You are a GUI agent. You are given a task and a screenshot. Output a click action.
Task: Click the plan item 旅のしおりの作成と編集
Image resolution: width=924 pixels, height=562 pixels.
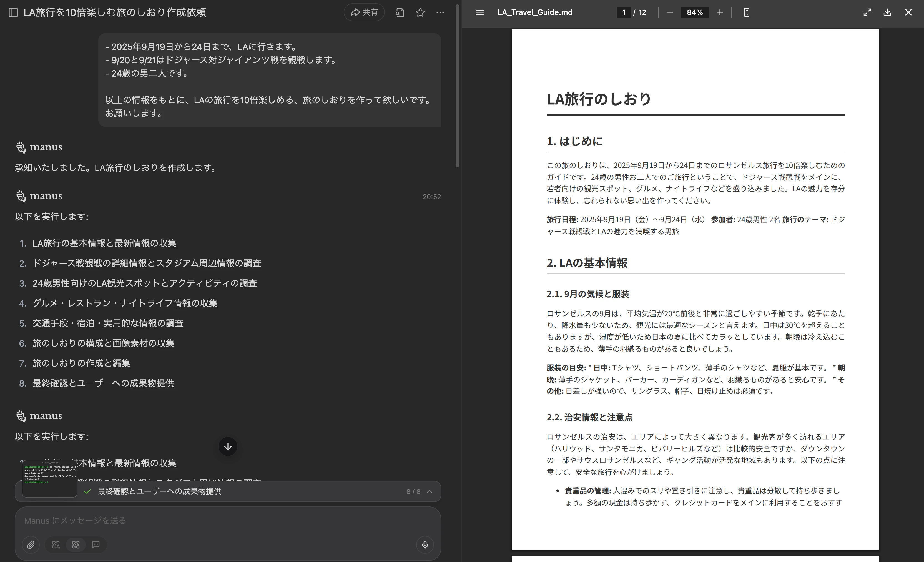81,363
